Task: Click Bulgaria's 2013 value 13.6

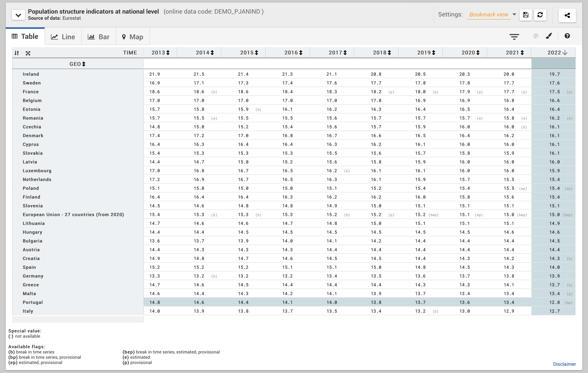Action: 155,241
